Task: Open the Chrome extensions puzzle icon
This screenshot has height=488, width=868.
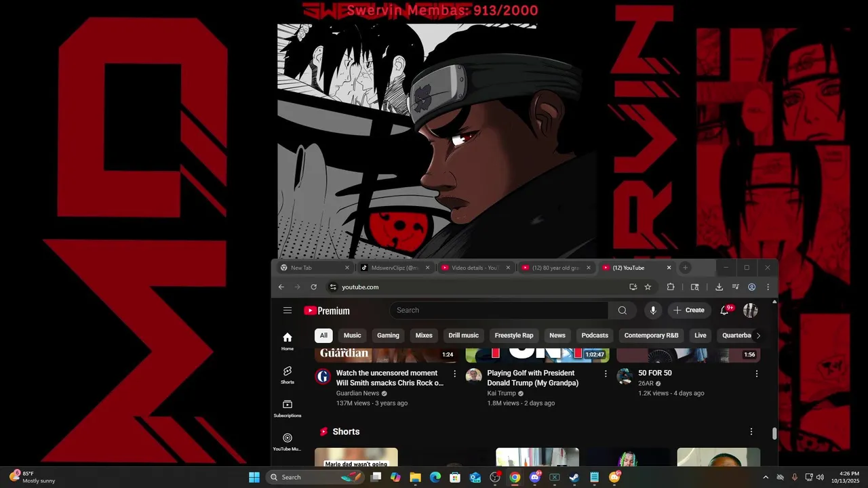Action: click(x=671, y=287)
